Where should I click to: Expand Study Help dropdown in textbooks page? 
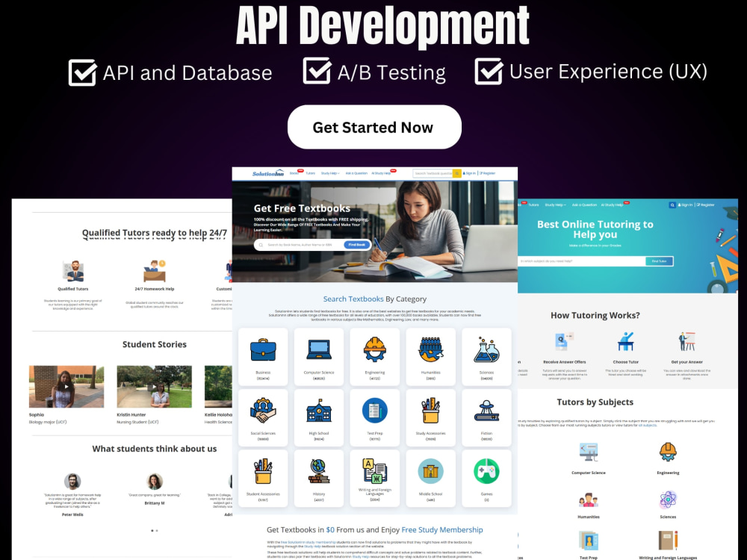click(330, 173)
